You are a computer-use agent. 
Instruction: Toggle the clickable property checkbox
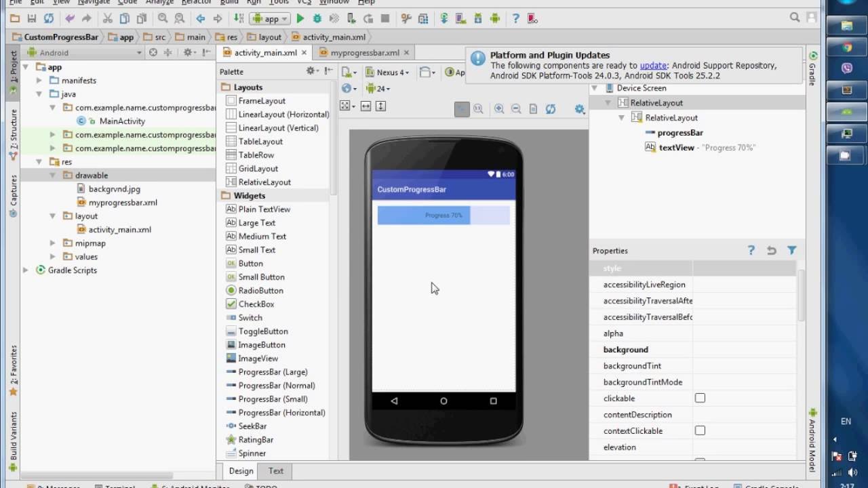[700, 398]
